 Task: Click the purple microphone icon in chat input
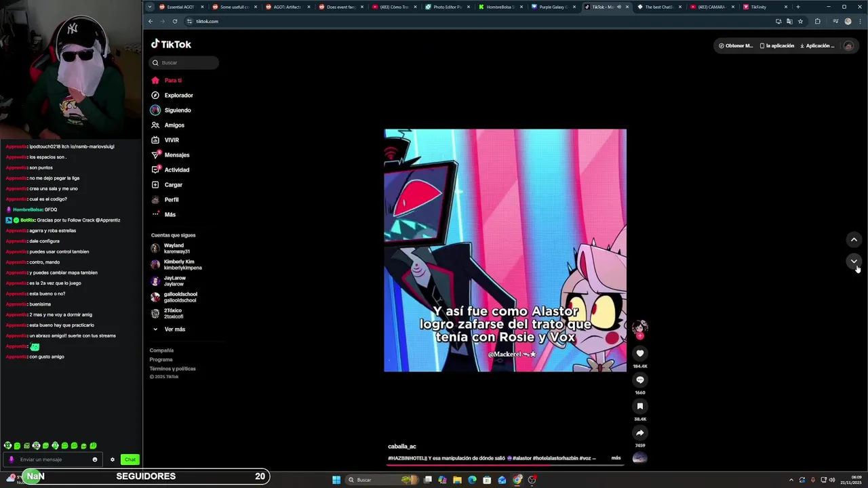tap(11, 460)
